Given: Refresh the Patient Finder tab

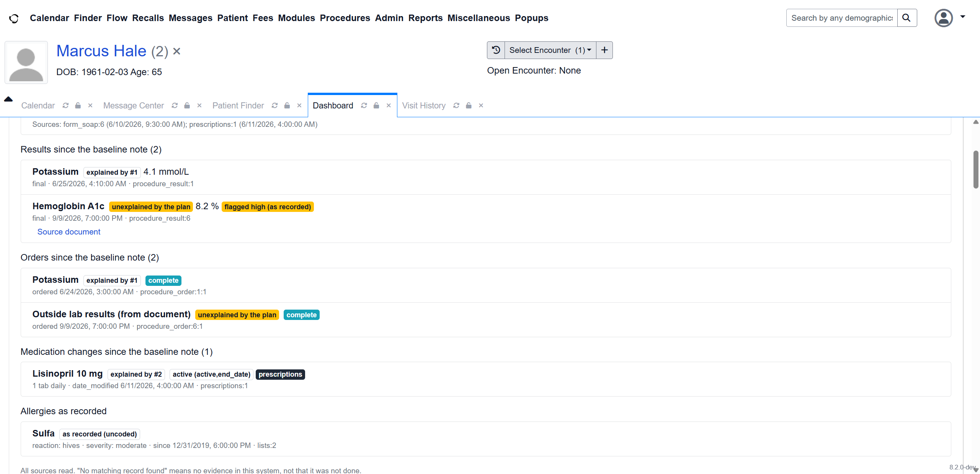Looking at the screenshot, I should pyautogui.click(x=274, y=105).
